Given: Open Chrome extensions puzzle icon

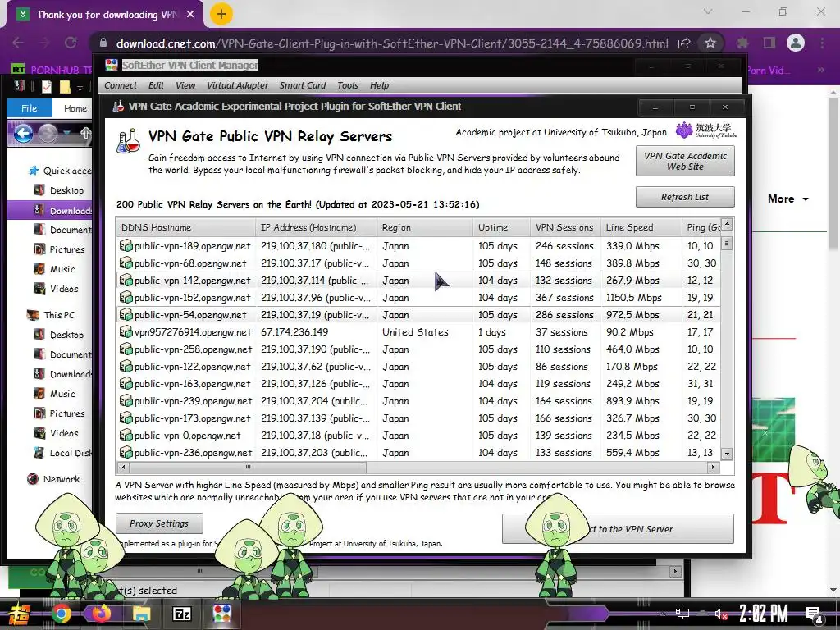Looking at the screenshot, I should tap(742, 43).
